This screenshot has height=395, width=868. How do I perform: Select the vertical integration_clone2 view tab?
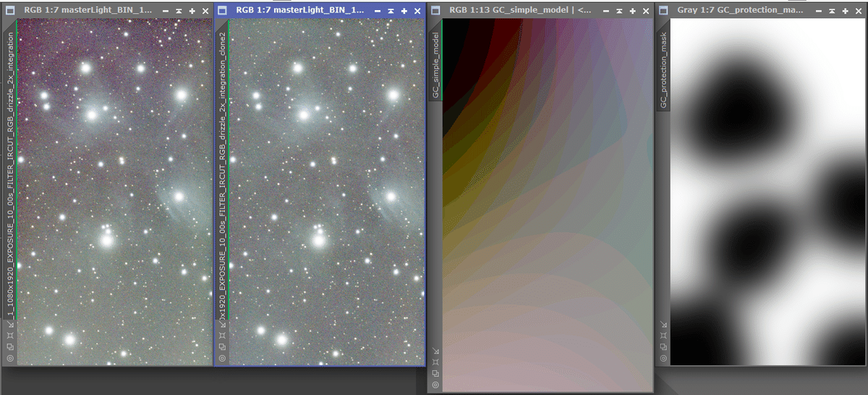(221, 170)
